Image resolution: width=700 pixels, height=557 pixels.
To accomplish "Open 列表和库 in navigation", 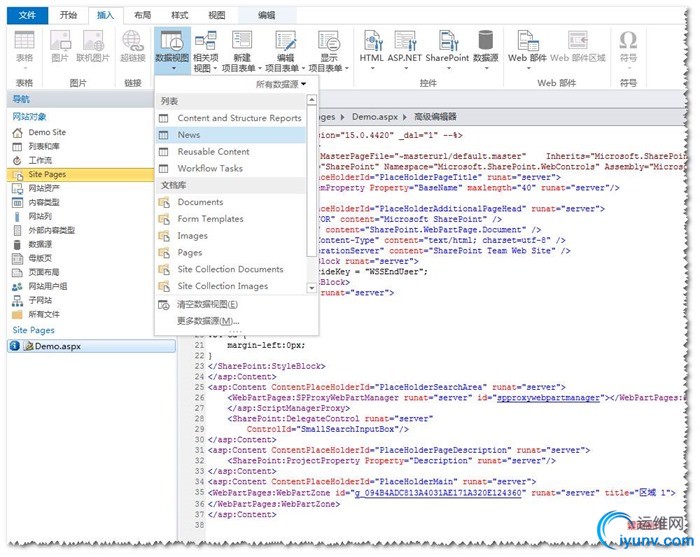I will point(44,146).
